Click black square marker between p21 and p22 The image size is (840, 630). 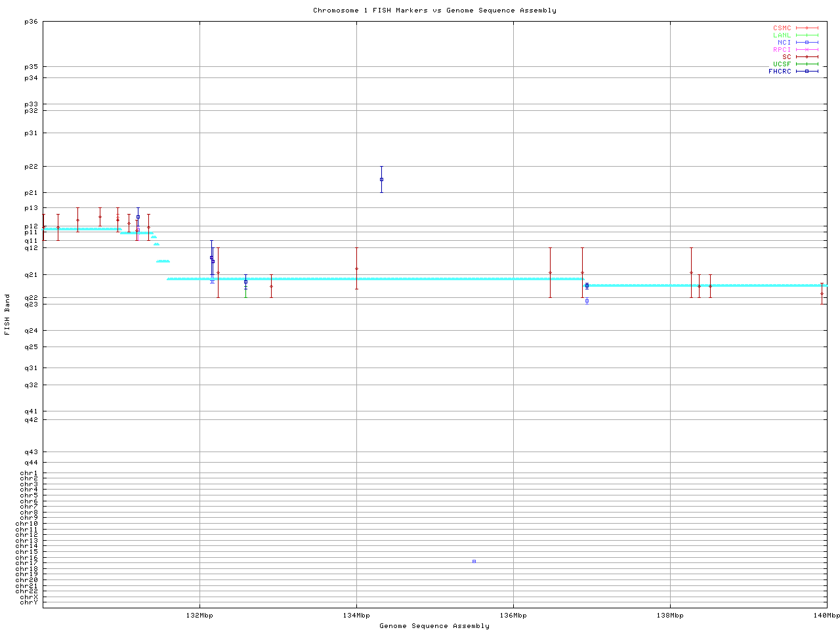381,179
